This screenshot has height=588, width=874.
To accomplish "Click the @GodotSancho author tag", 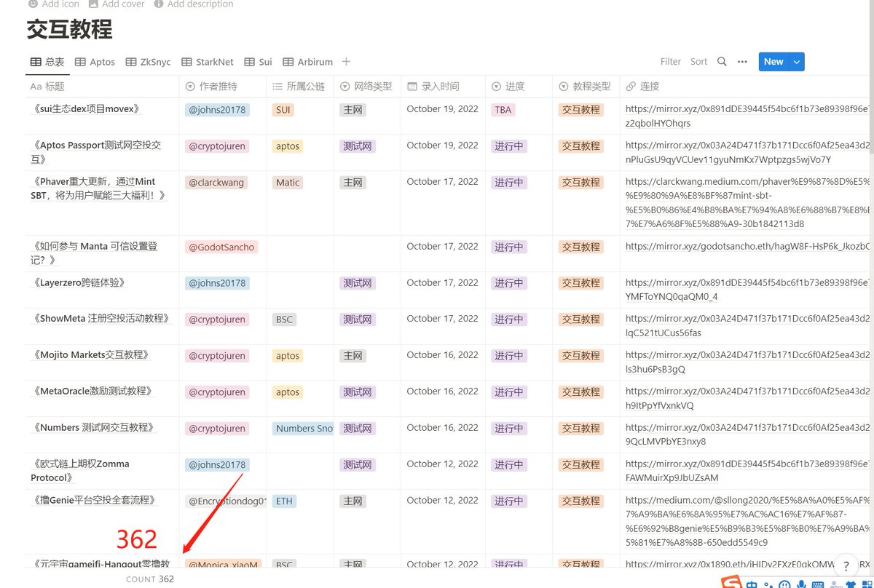I will coord(221,247).
